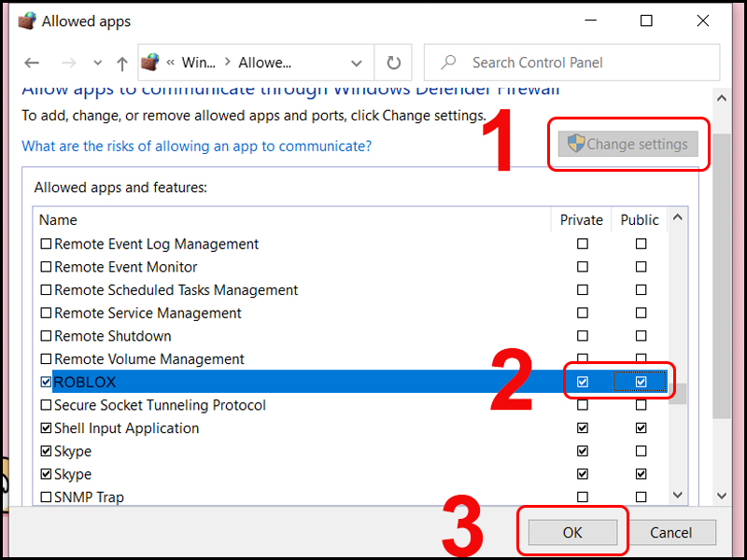Screen dimensions: 747x560
Task: Minimize the Allowed apps window
Action: tap(591, 21)
